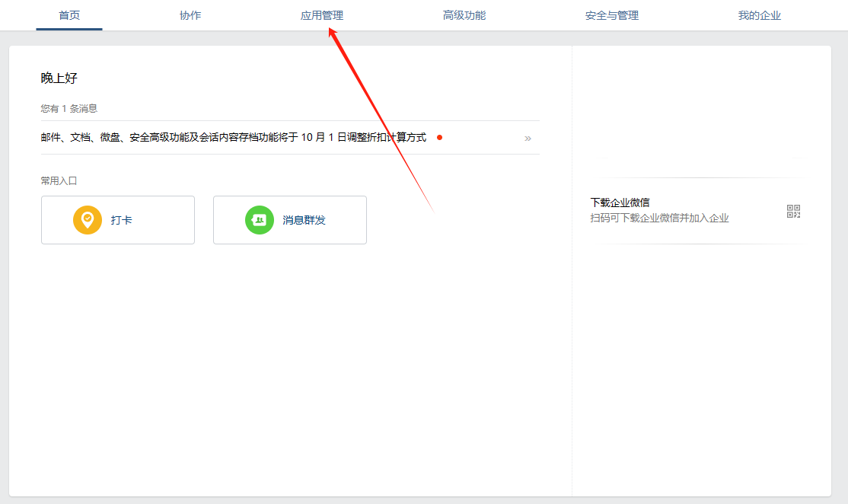The image size is (848, 504).
Task: Open the 应用管理 tab
Action: point(320,14)
